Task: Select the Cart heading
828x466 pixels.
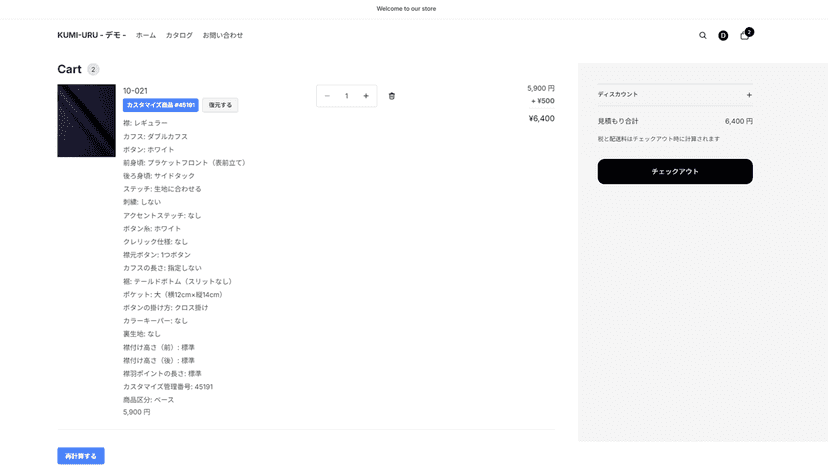Action: (x=69, y=69)
